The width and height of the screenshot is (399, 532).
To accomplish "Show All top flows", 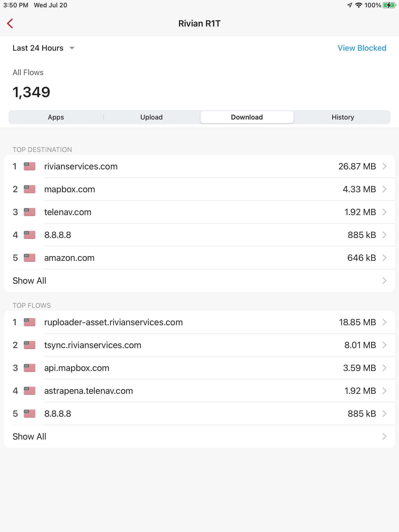I will 199,436.
